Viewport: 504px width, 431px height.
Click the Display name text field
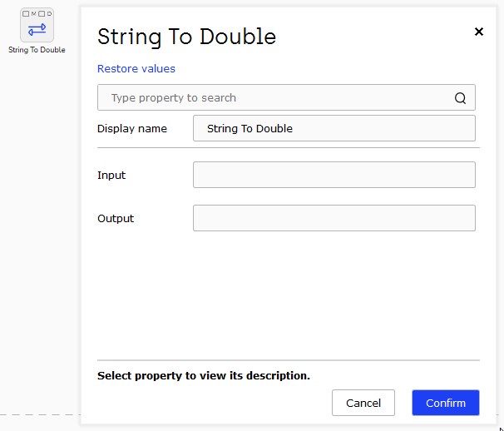coord(334,128)
